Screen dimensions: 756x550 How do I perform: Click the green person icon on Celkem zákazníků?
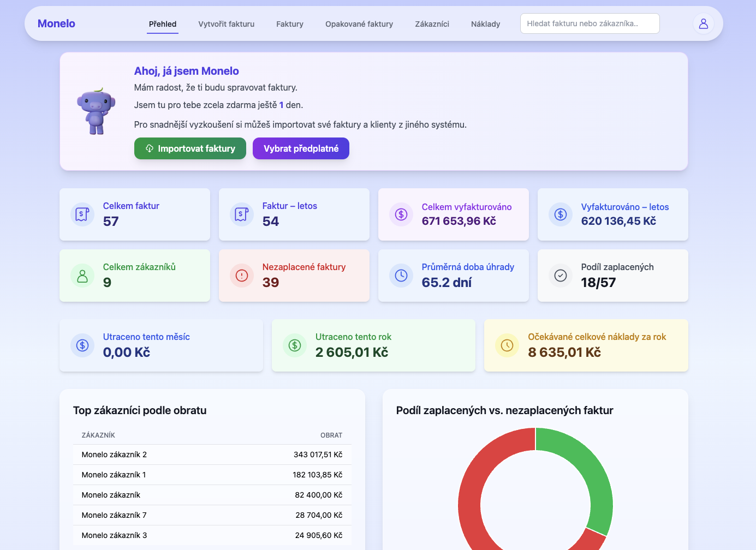pos(82,276)
